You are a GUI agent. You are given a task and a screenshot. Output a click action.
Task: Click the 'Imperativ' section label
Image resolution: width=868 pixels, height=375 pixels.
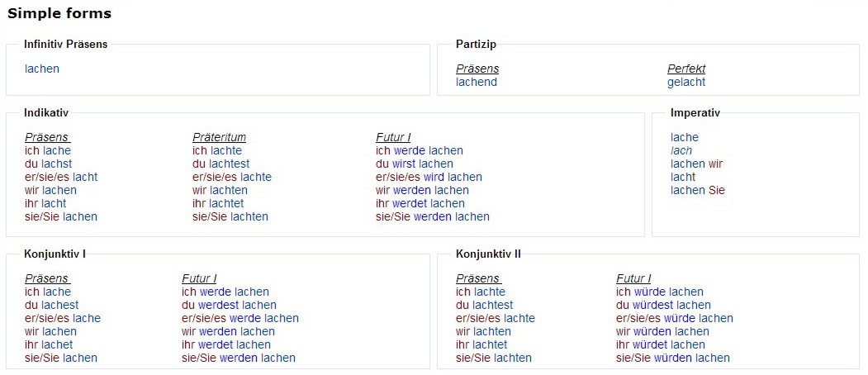pyautogui.click(x=695, y=113)
